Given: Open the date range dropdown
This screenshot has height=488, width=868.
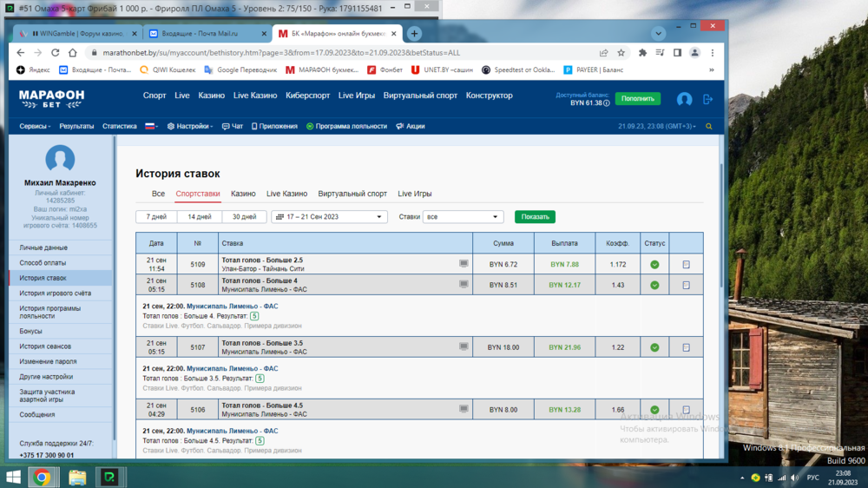Looking at the screenshot, I should pyautogui.click(x=329, y=217).
